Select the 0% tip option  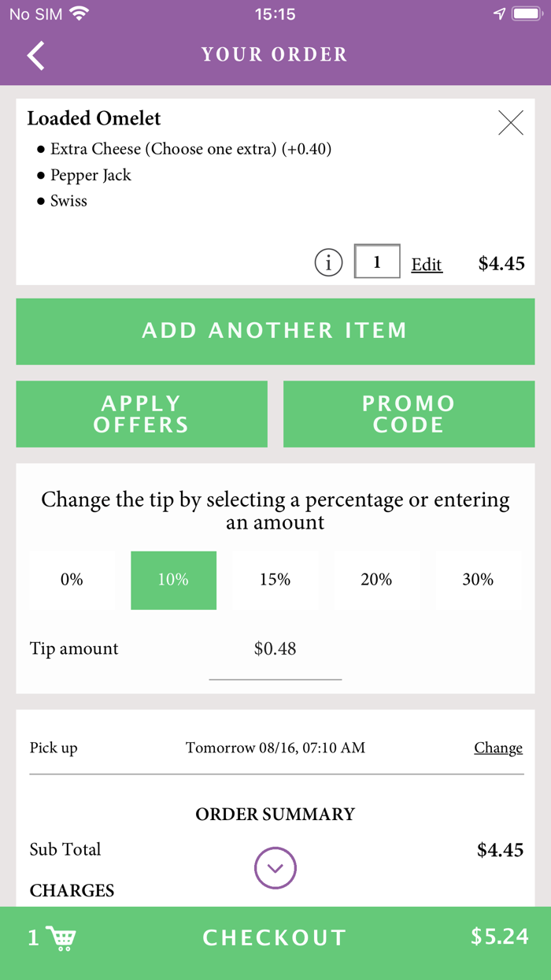(72, 580)
